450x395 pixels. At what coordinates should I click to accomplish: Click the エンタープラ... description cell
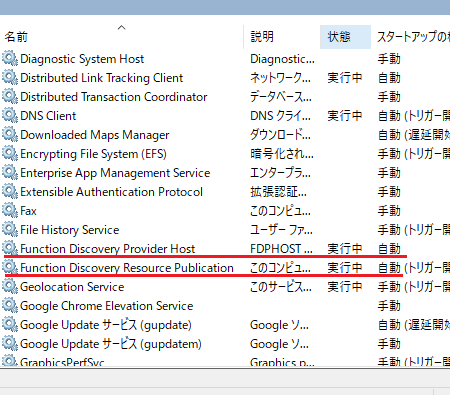point(280,173)
